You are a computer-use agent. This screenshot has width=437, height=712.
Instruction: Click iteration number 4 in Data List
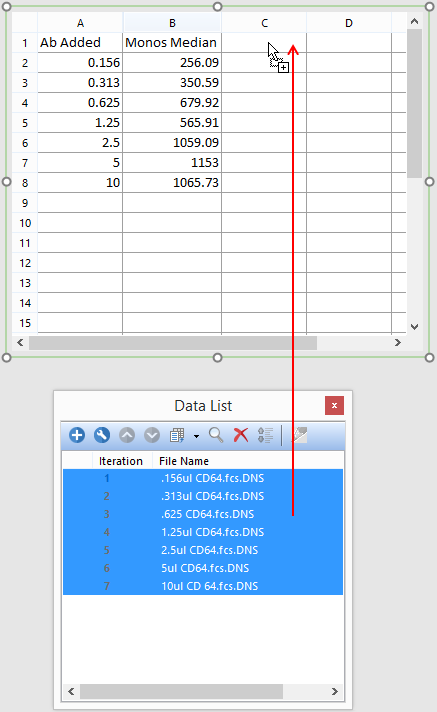(107, 532)
